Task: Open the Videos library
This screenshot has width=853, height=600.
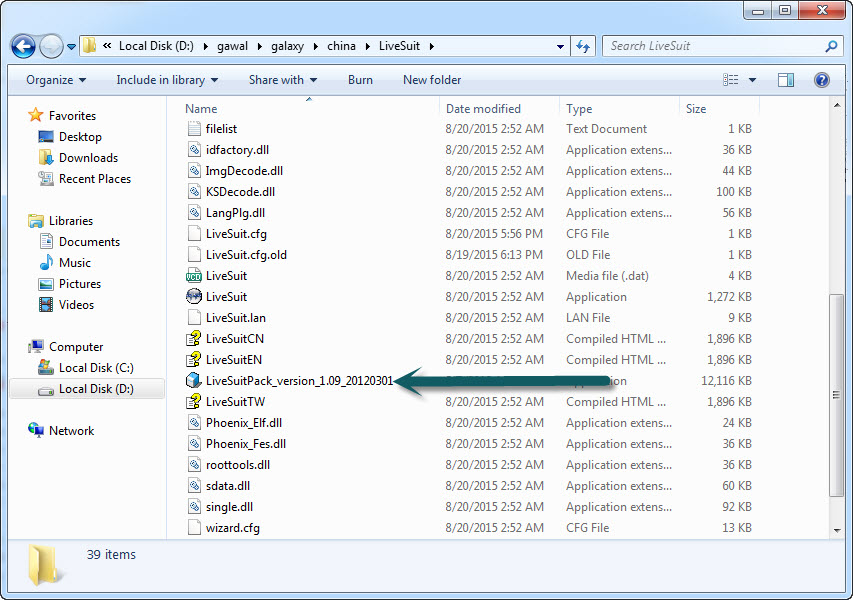Action: point(66,305)
